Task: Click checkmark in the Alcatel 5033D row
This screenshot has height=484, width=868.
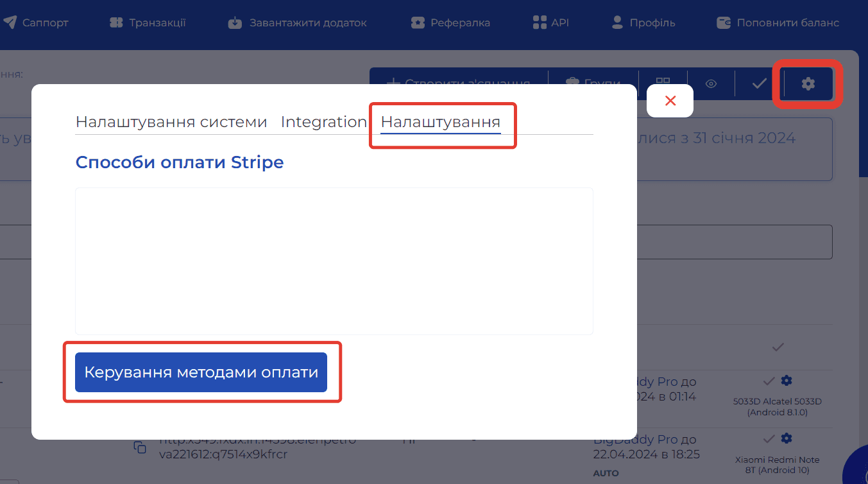Action: point(769,381)
